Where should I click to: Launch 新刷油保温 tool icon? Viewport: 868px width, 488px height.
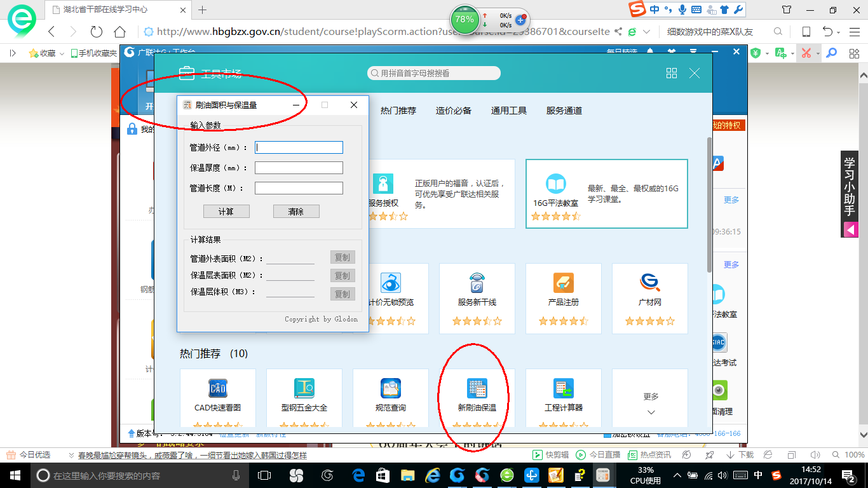[477, 388]
